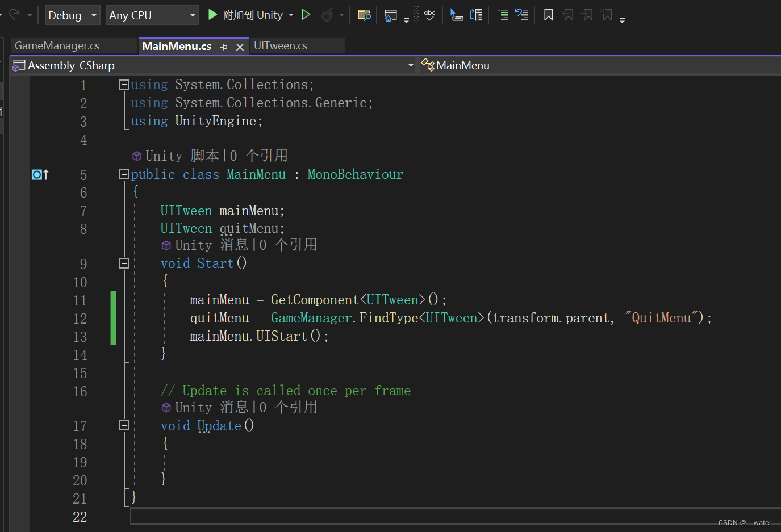Image resolution: width=781 pixels, height=532 pixels.
Task: Click the Start method name
Action: (216, 263)
